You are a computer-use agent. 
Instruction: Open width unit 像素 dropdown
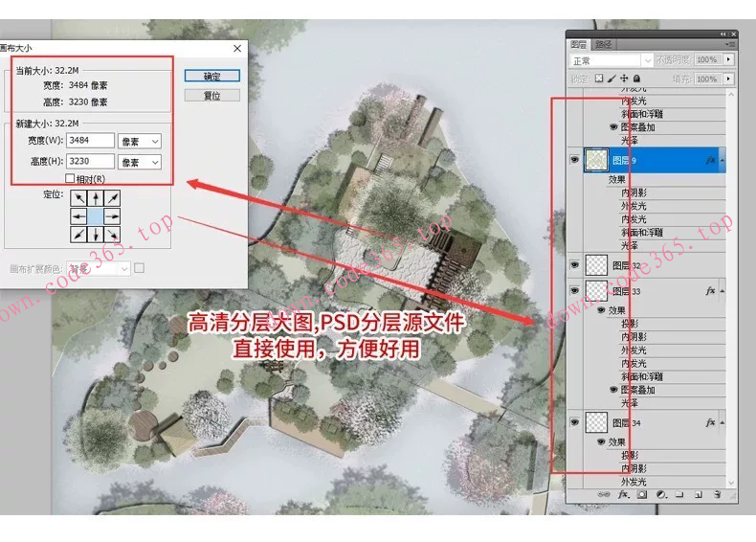pyautogui.click(x=140, y=142)
